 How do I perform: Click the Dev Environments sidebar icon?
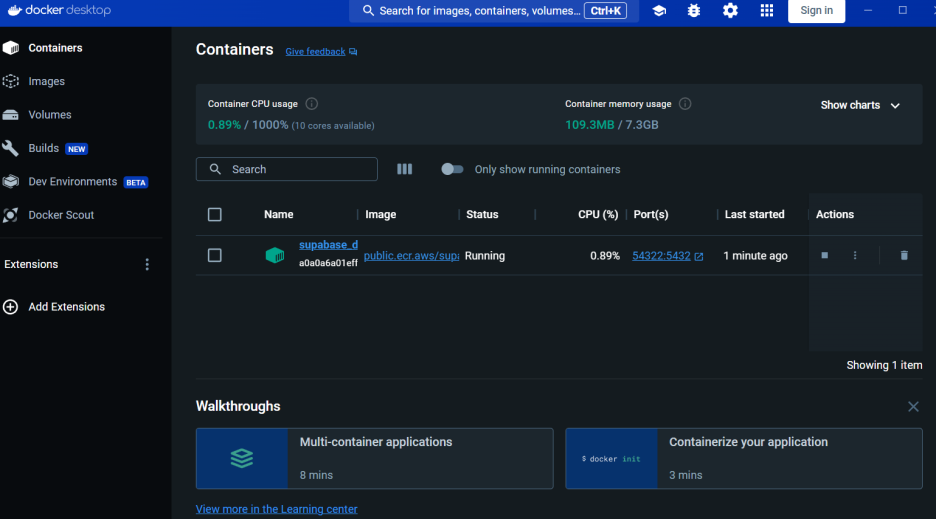tap(11, 182)
